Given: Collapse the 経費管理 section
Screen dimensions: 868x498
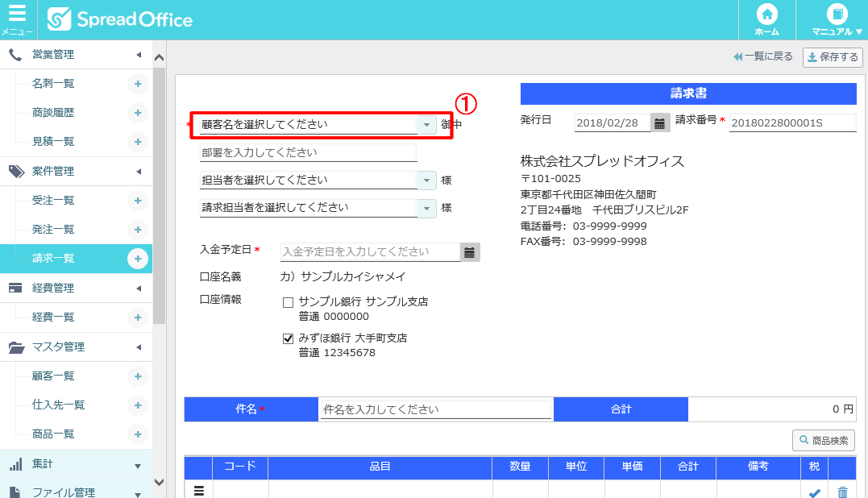Looking at the screenshot, I should click(x=139, y=288).
